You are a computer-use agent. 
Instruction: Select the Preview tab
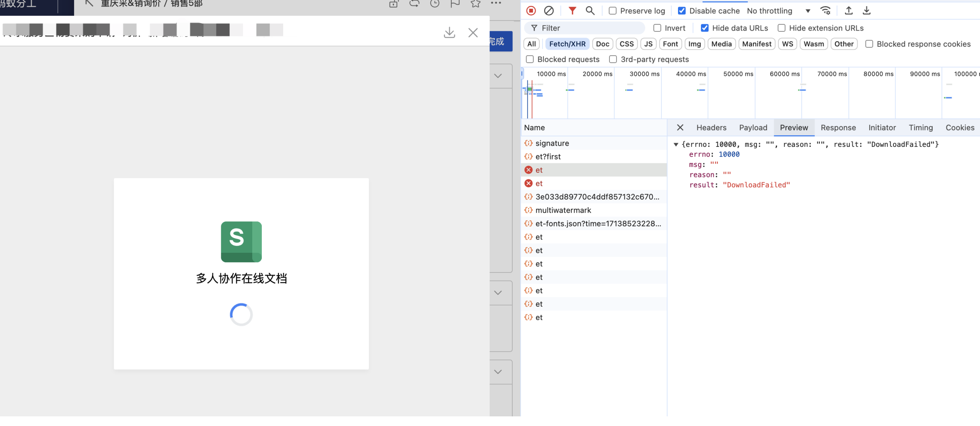[794, 128]
